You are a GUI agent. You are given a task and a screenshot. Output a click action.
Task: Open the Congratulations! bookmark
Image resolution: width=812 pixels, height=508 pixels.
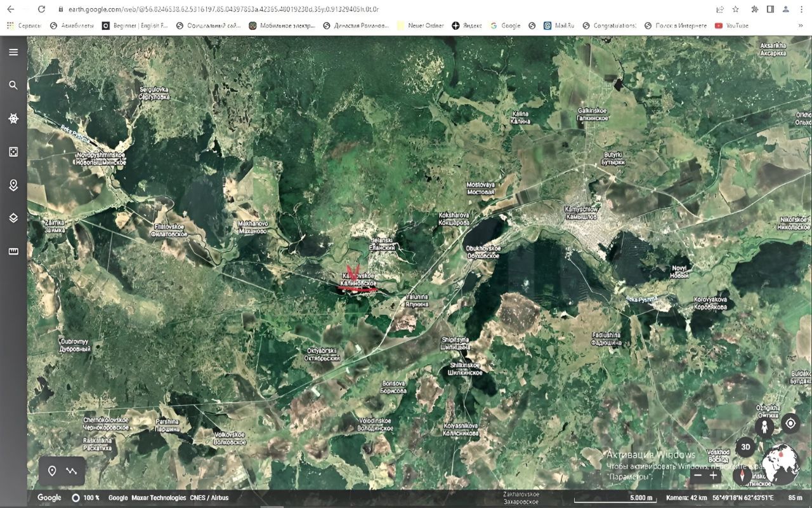tap(609, 26)
